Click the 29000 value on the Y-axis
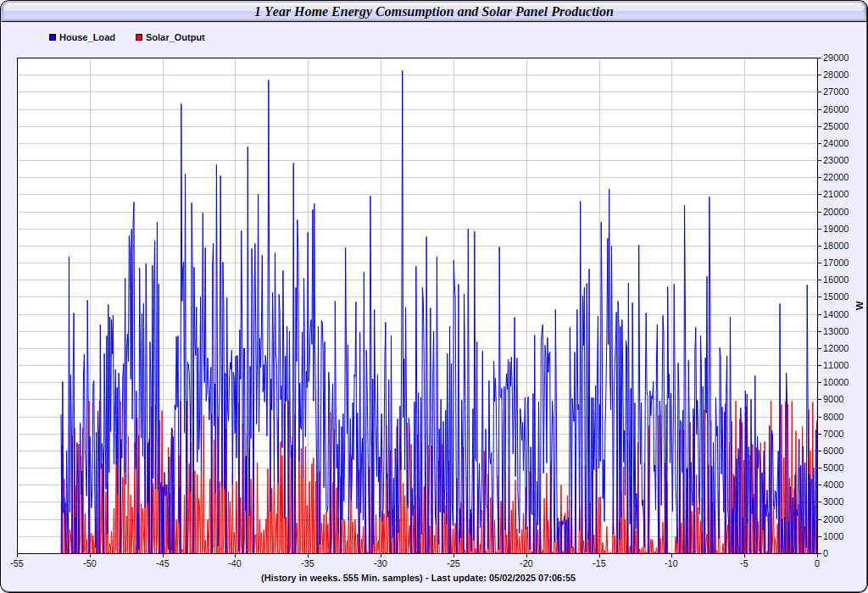The width and height of the screenshot is (868, 593). click(835, 58)
